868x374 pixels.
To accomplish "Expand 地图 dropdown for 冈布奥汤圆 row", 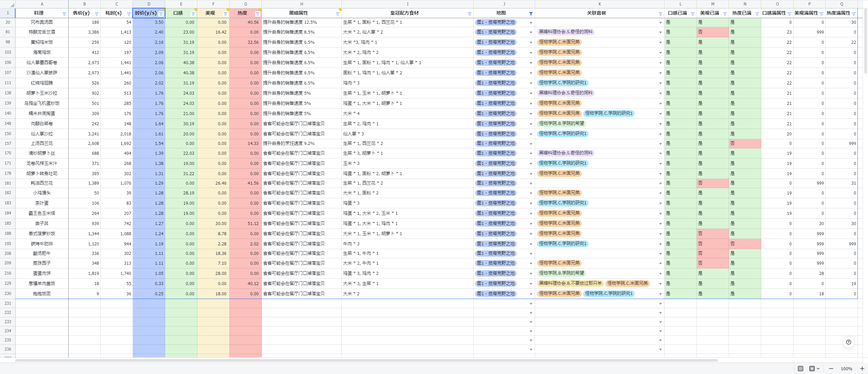I will [x=531, y=23].
